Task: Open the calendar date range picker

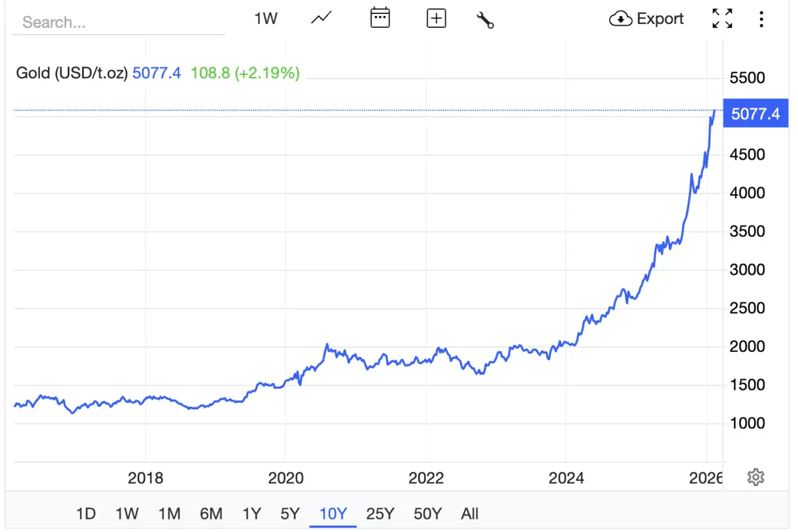Action: 380,19
